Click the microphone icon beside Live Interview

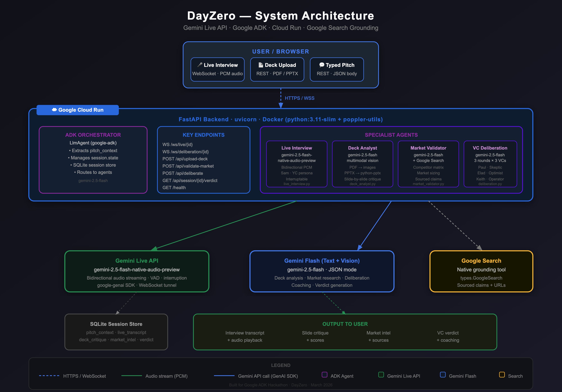coord(200,65)
